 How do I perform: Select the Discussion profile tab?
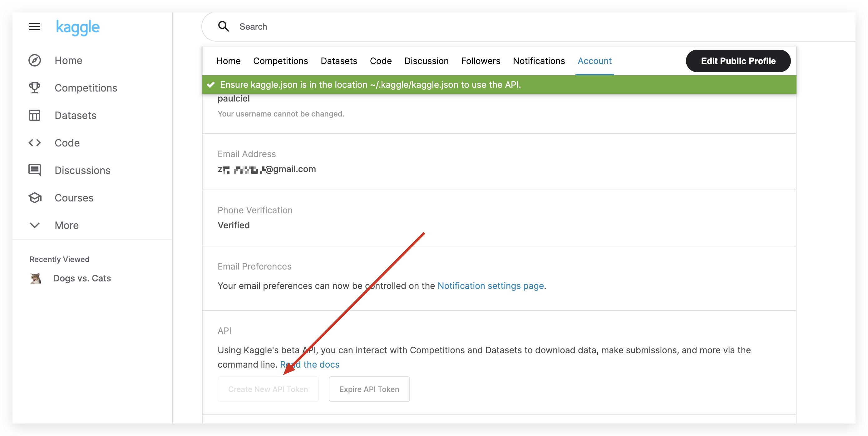pos(426,61)
